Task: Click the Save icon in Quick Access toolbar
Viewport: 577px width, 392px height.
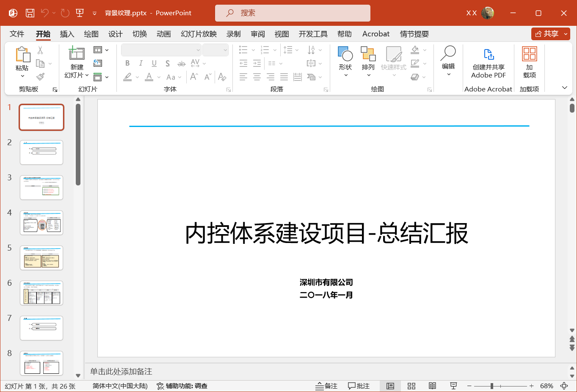Action: (x=30, y=13)
